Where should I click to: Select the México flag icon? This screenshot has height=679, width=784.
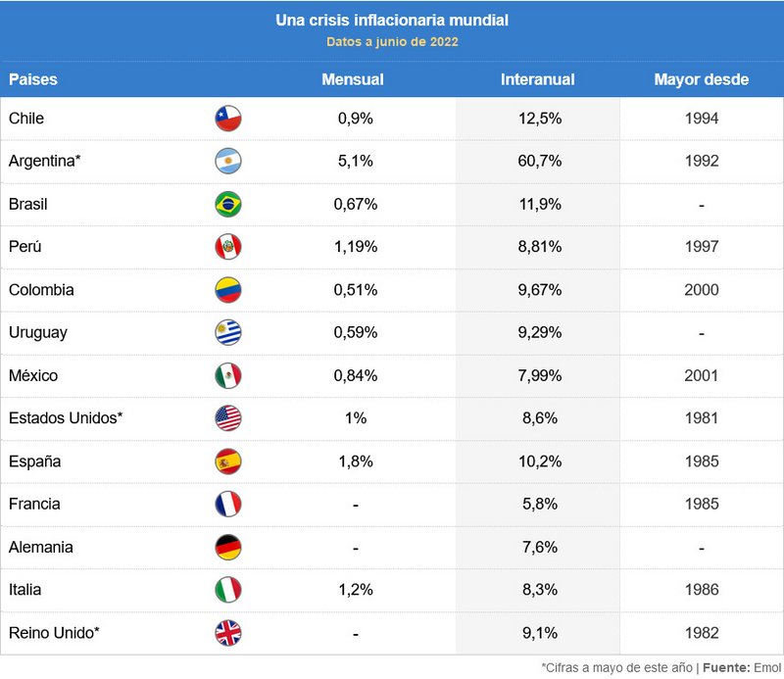tap(228, 375)
